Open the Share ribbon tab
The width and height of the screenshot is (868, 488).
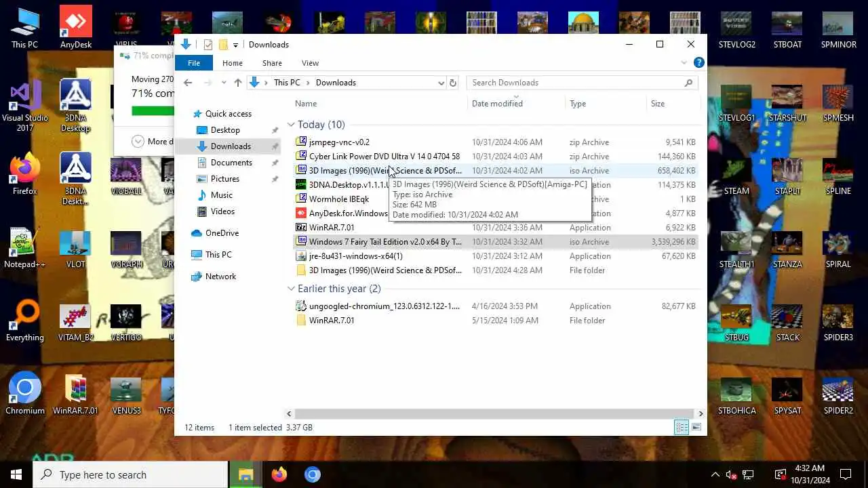click(272, 63)
